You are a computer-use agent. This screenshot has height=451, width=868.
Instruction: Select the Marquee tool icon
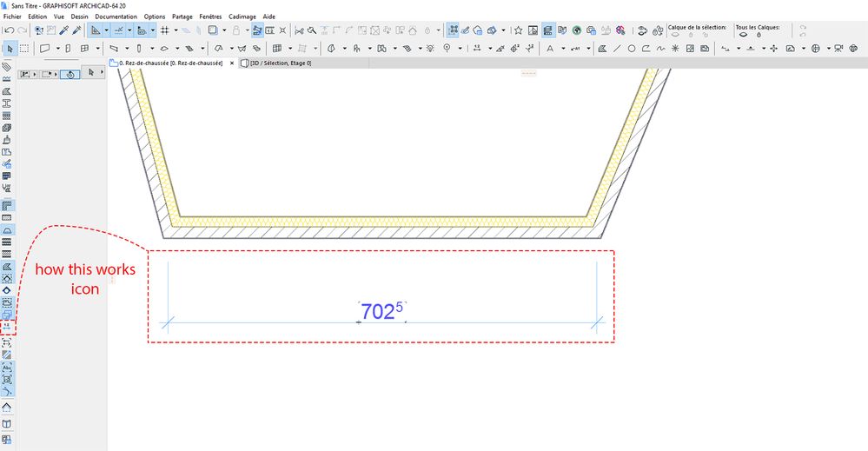[24, 49]
